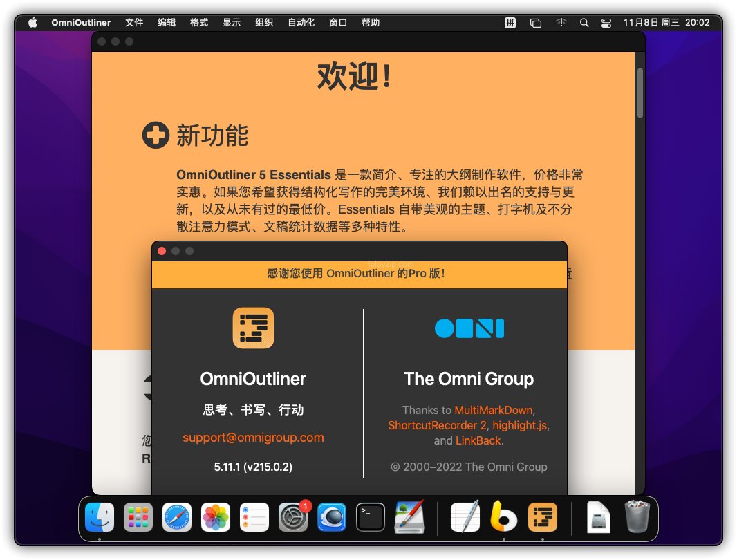Click the 感谢您使用 OmniOutliner 的Pro 版 banner

[x=359, y=274]
